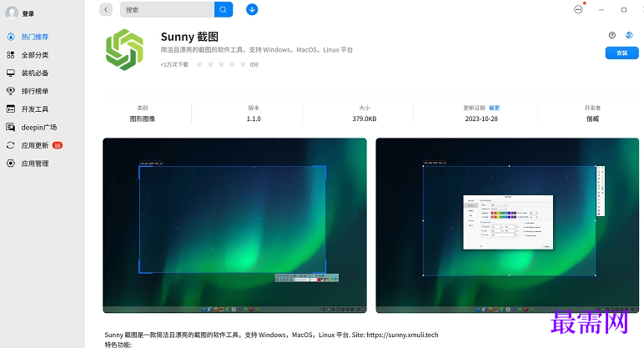Click the fifth rating star

[243, 64]
